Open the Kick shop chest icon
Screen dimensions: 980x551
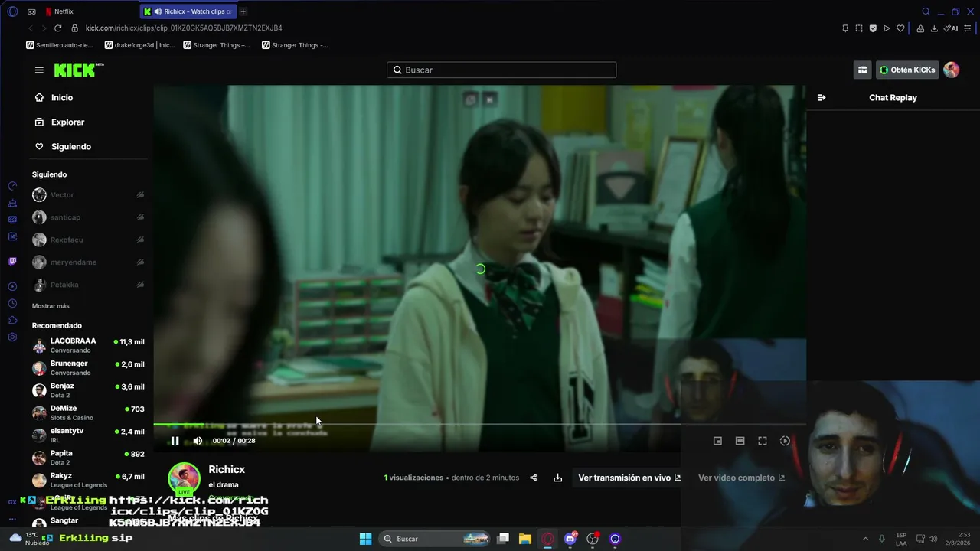click(862, 70)
